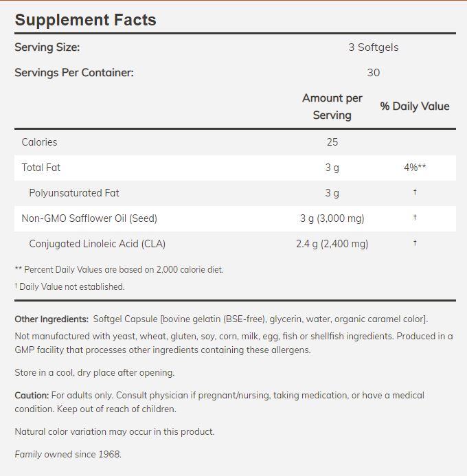
Task: Click the Daily Value not established footnote
Action: coord(69,286)
